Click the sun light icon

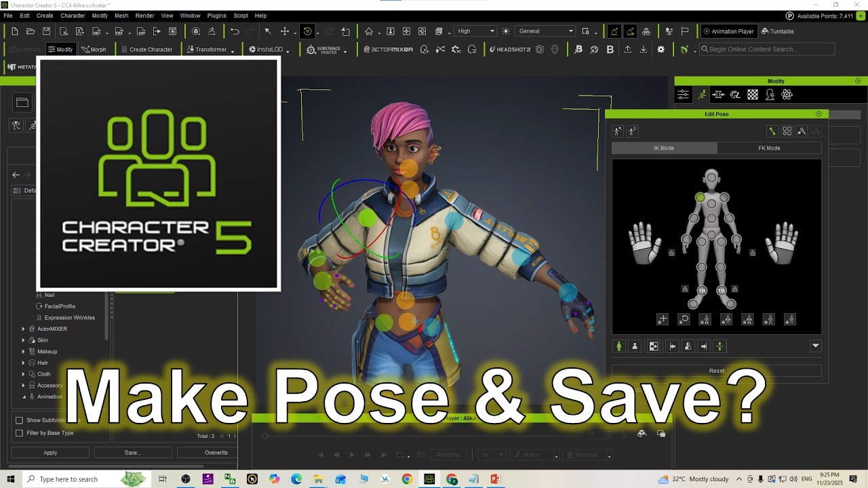click(x=506, y=31)
